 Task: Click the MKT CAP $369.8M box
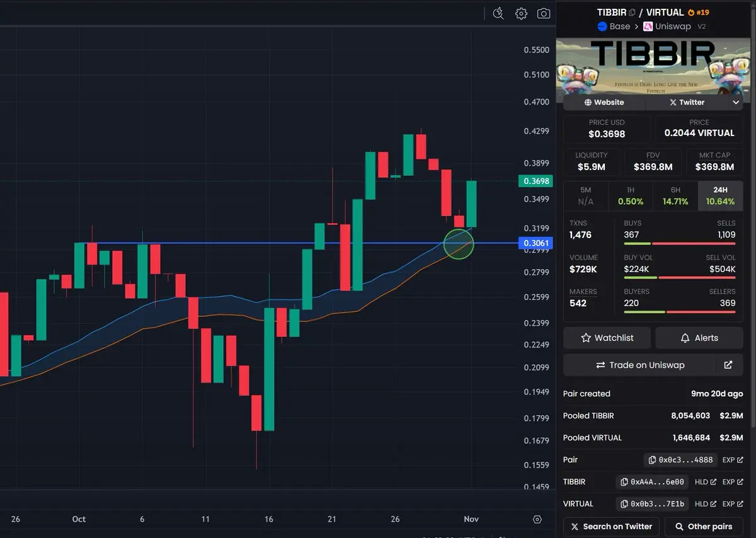(x=714, y=162)
